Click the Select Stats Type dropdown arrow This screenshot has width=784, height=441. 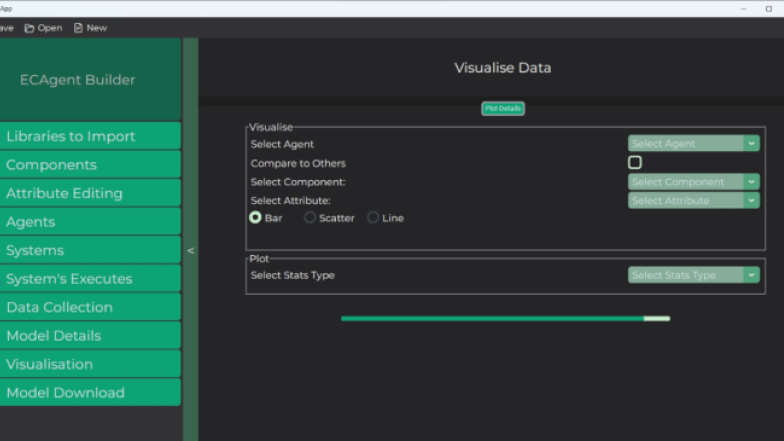pos(752,275)
